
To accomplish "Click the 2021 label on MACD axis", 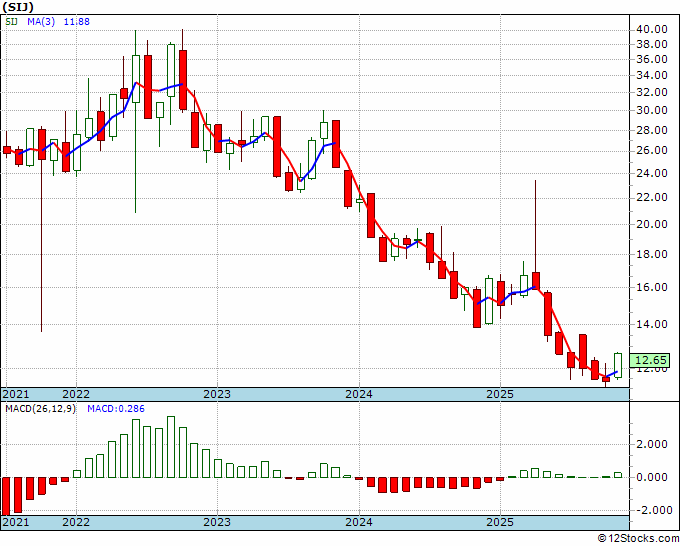I will tap(16, 522).
